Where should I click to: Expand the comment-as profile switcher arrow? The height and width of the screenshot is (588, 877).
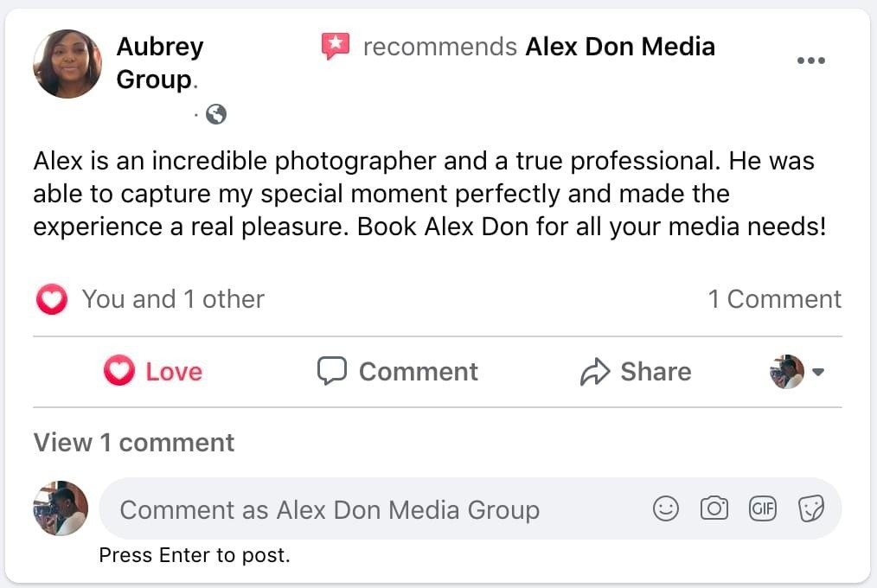point(818,372)
